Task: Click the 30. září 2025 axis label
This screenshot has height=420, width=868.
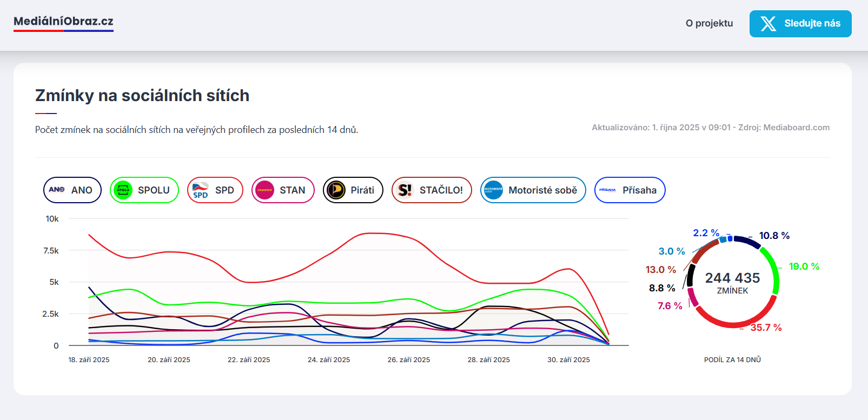Action: click(x=568, y=360)
